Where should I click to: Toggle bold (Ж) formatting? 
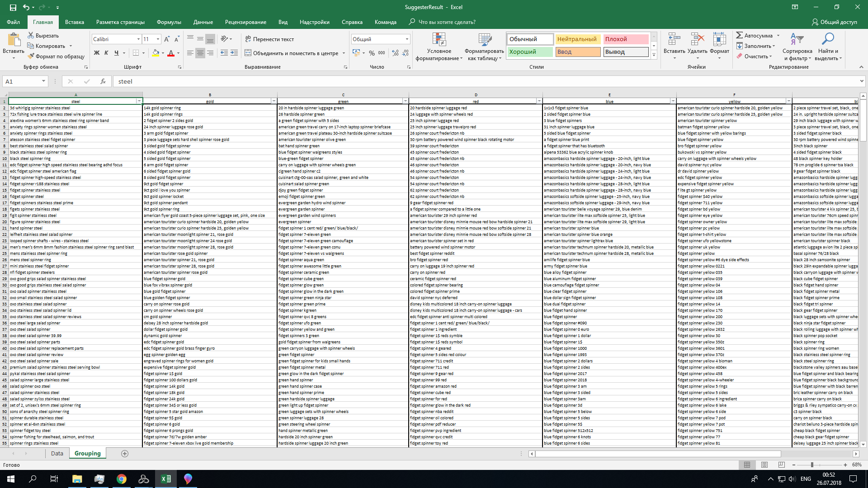(96, 53)
